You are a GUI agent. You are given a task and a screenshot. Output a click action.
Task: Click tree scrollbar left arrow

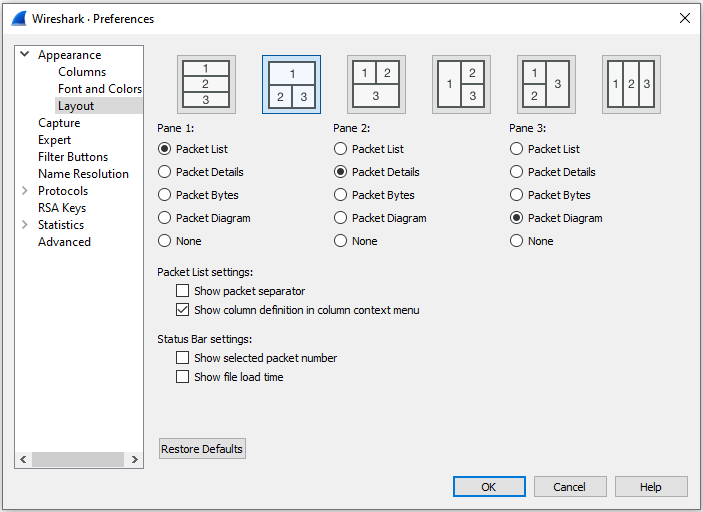coord(23,460)
